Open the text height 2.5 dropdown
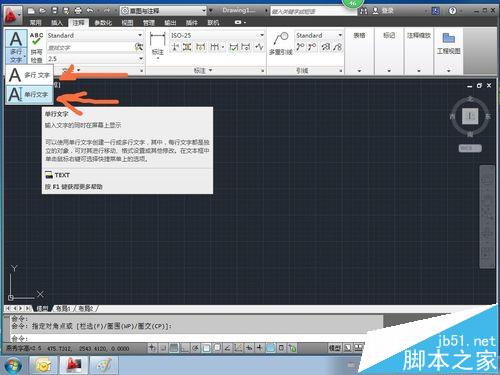 95,59
